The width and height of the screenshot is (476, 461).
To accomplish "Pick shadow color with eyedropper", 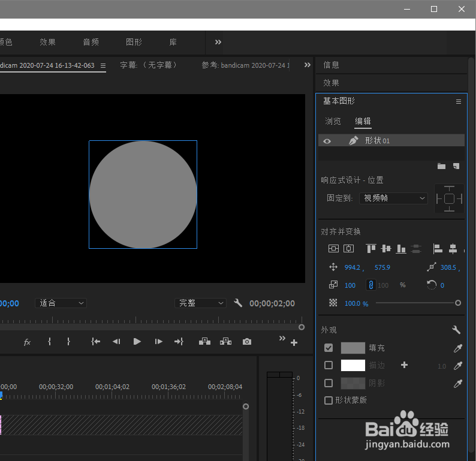I will (458, 384).
